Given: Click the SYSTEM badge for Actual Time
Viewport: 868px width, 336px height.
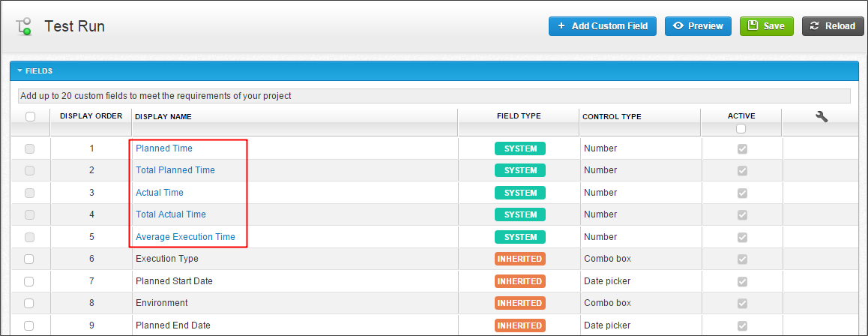Looking at the screenshot, I should coord(519,193).
